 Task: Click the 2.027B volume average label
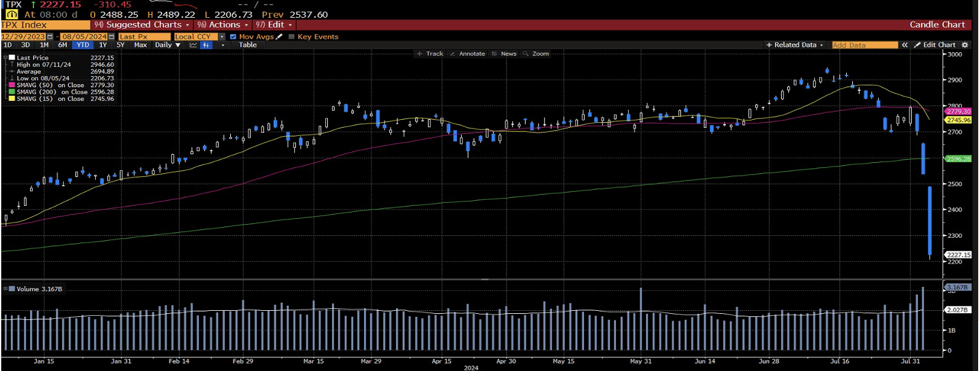[957, 310]
